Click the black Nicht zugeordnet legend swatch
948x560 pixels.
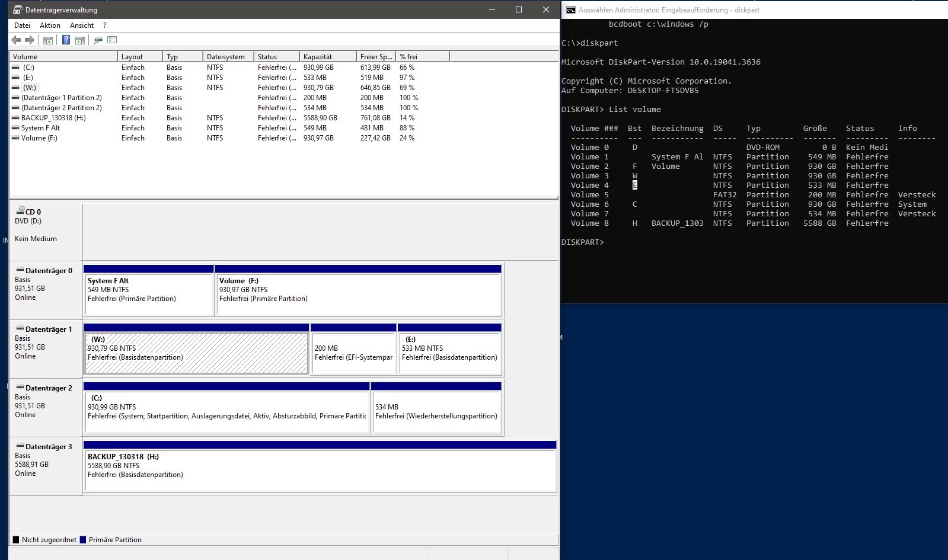[x=17, y=540]
